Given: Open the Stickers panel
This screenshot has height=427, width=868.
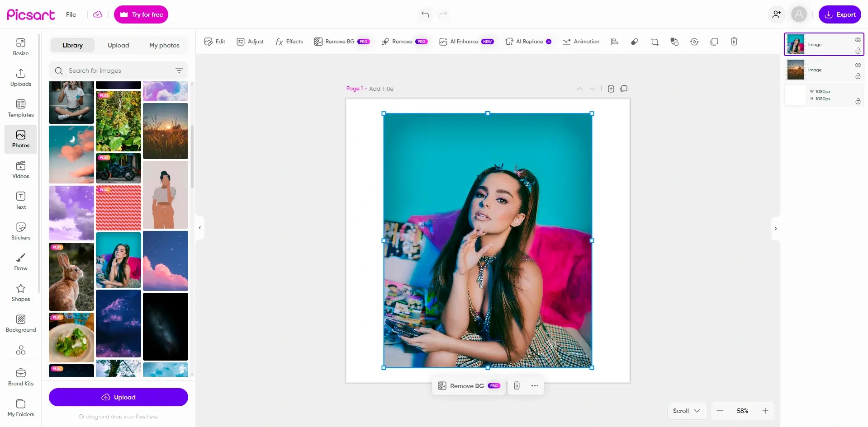Looking at the screenshot, I should tap(20, 231).
